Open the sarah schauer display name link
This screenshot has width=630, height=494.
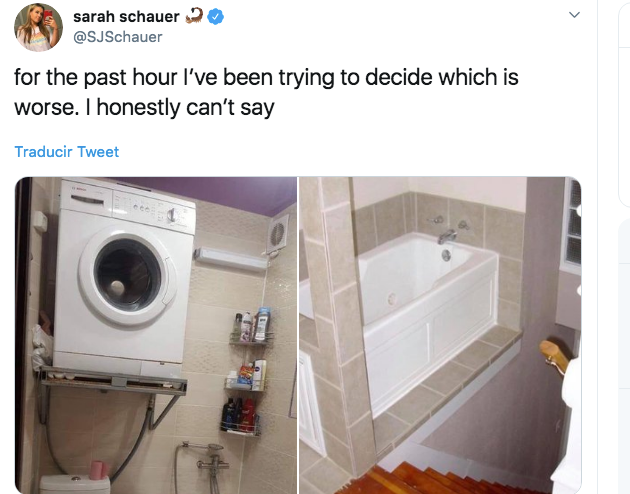[x=126, y=16]
